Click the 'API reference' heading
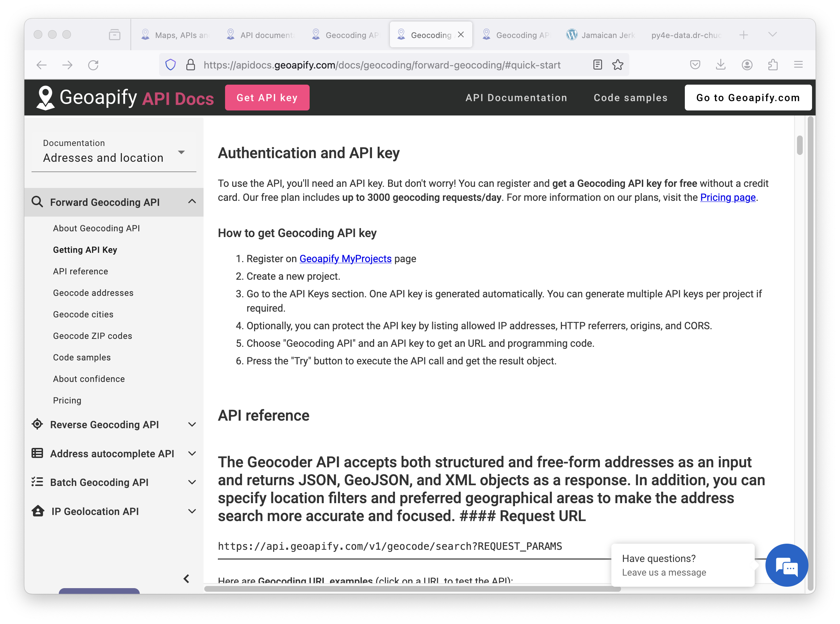This screenshot has height=624, width=840. click(263, 416)
